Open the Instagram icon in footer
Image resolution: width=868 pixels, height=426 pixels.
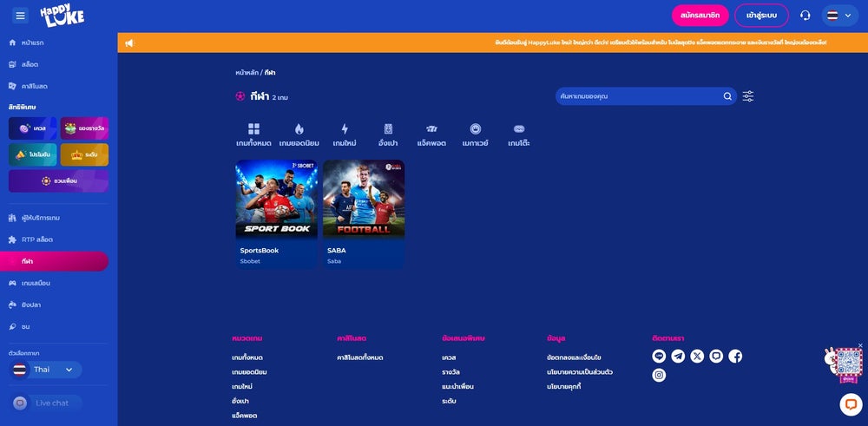tap(659, 375)
